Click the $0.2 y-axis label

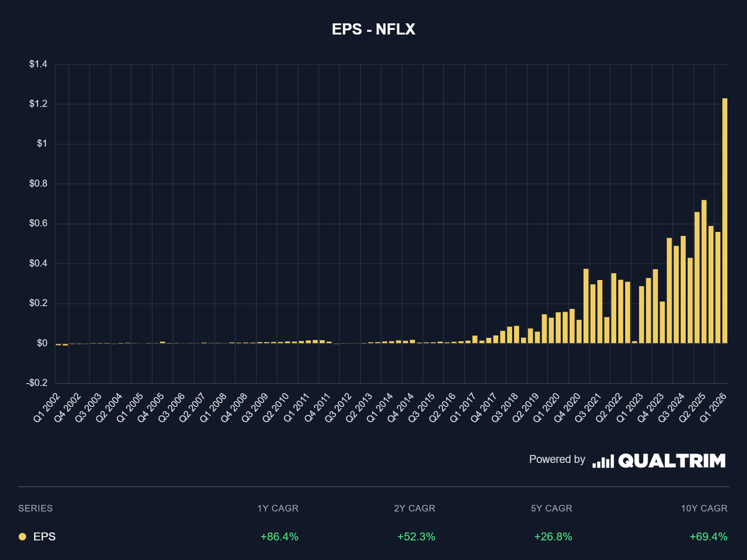[x=37, y=304]
